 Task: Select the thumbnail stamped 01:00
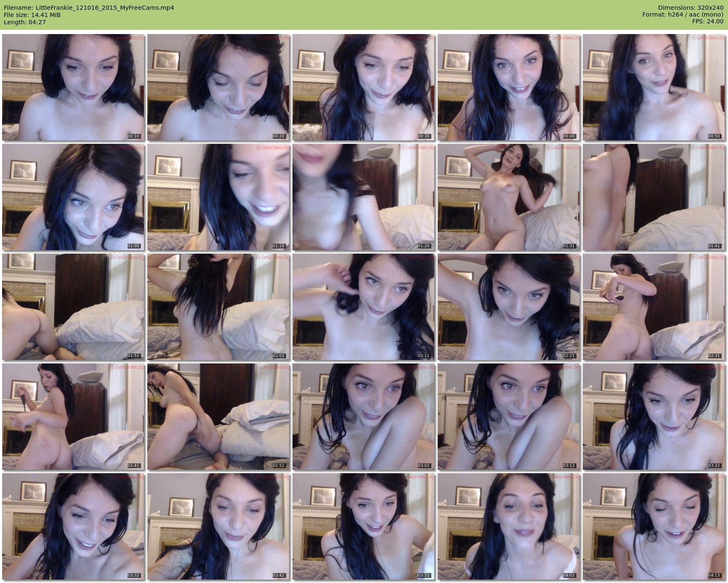tap(73, 197)
